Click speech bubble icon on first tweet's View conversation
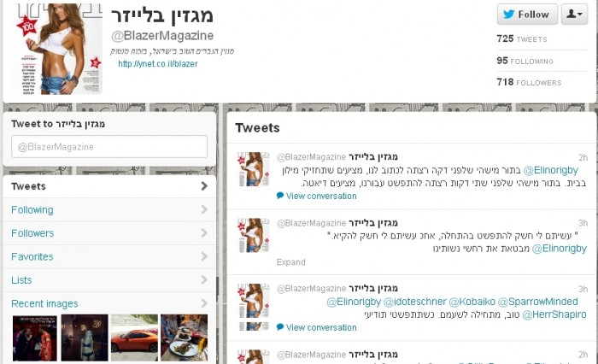 tap(280, 196)
